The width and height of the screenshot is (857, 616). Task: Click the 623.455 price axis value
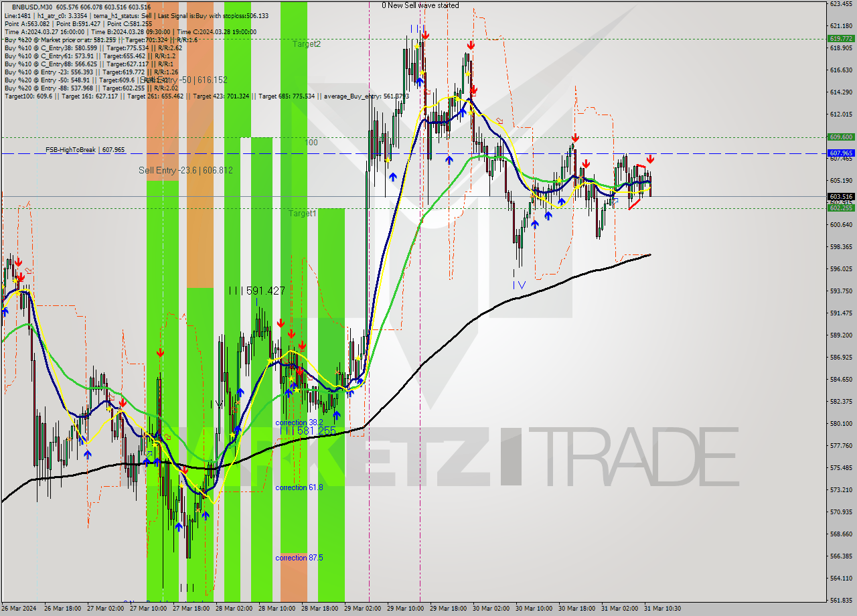[841, 4]
